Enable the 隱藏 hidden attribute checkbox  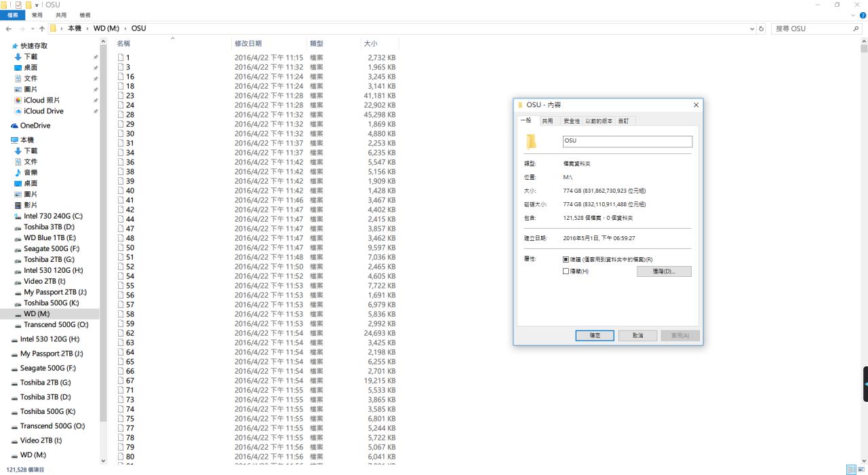pyautogui.click(x=566, y=271)
